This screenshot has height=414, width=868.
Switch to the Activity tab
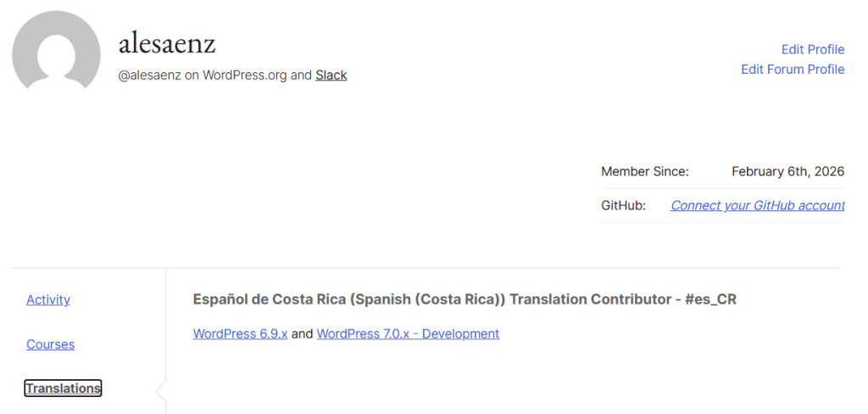pyautogui.click(x=48, y=299)
